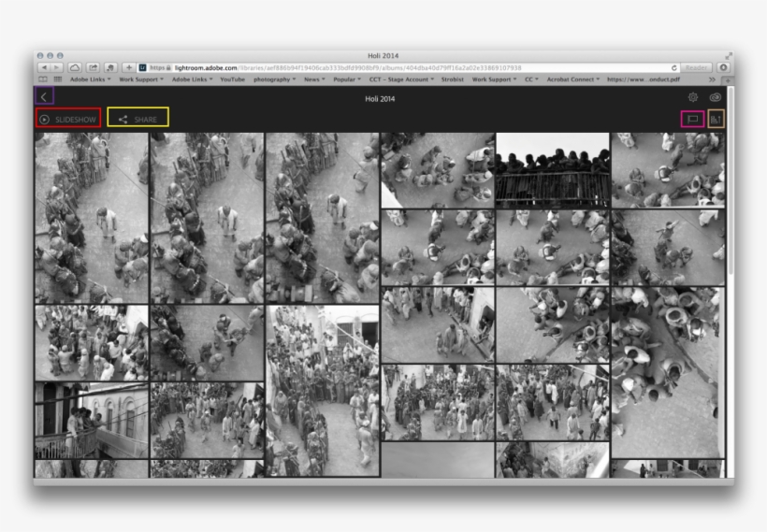
Task: Open the Strobist bookmark
Action: pos(452,79)
